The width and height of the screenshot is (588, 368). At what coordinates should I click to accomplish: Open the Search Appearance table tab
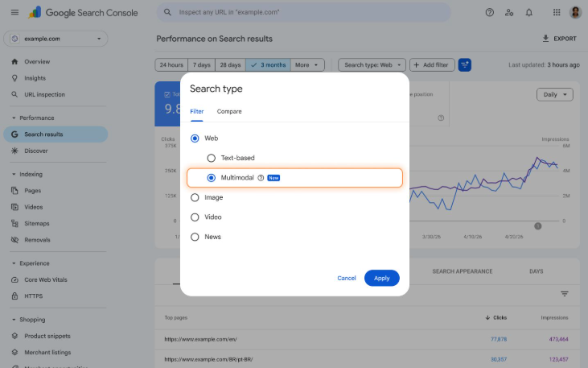(x=463, y=271)
